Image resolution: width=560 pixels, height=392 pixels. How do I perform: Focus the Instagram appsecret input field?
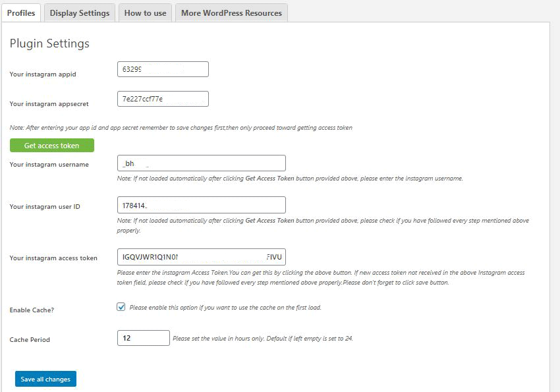click(x=163, y=99)
